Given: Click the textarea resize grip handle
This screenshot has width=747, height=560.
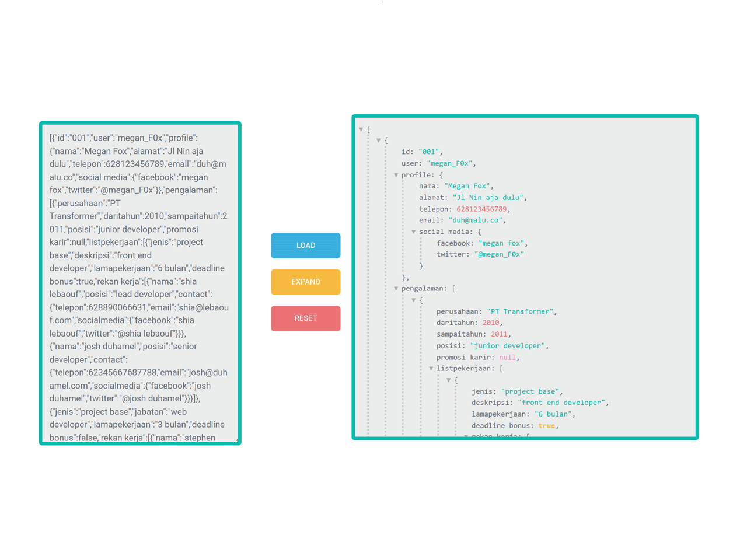Looking at the screenshot, I should coord(237,441).
